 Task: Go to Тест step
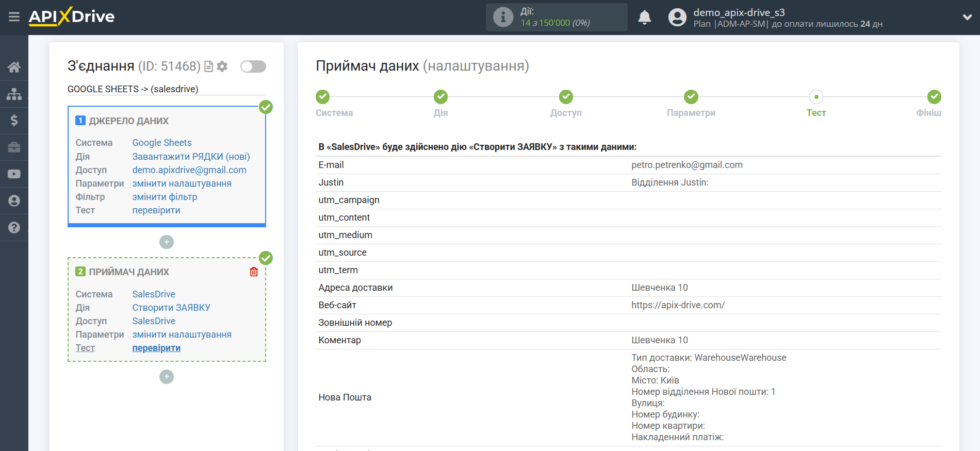tap(816, 96)
